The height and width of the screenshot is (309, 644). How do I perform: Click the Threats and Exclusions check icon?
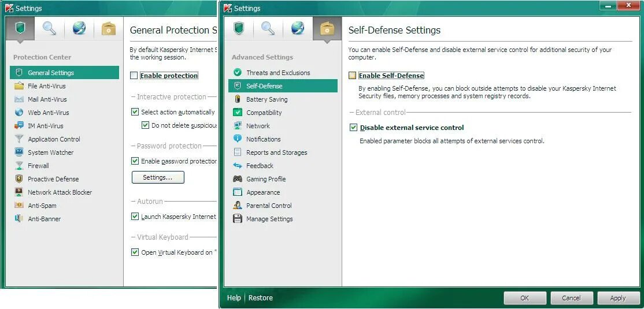pos(238,73)
